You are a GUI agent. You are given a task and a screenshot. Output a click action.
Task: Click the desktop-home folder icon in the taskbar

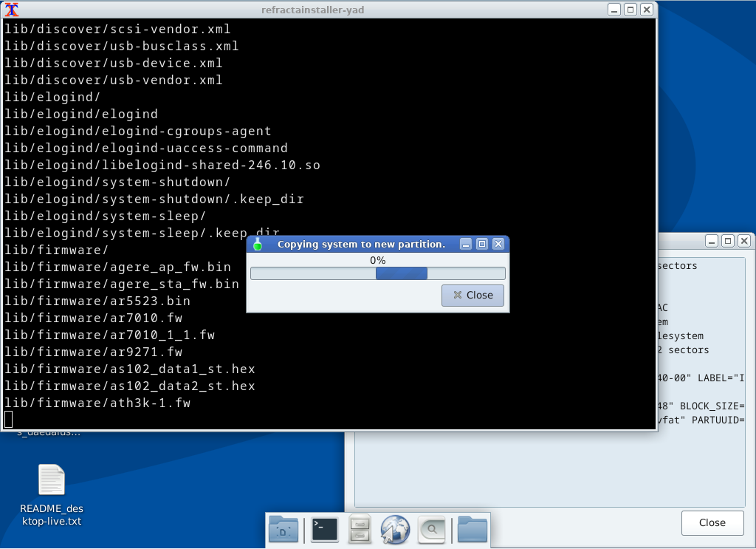284,529
